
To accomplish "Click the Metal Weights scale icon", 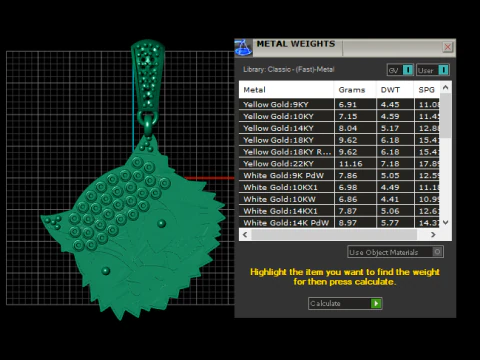I will 243,47.
